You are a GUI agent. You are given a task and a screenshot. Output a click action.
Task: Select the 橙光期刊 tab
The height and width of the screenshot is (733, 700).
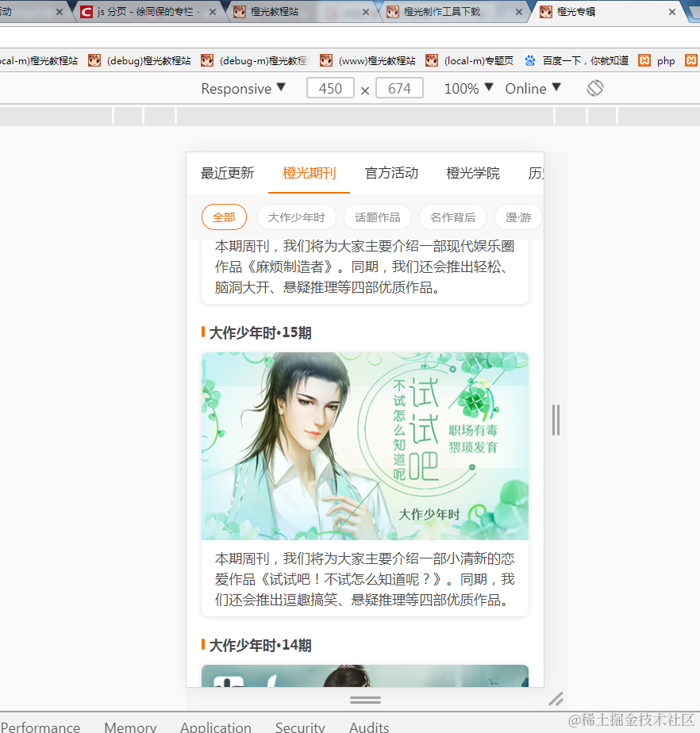309,173
